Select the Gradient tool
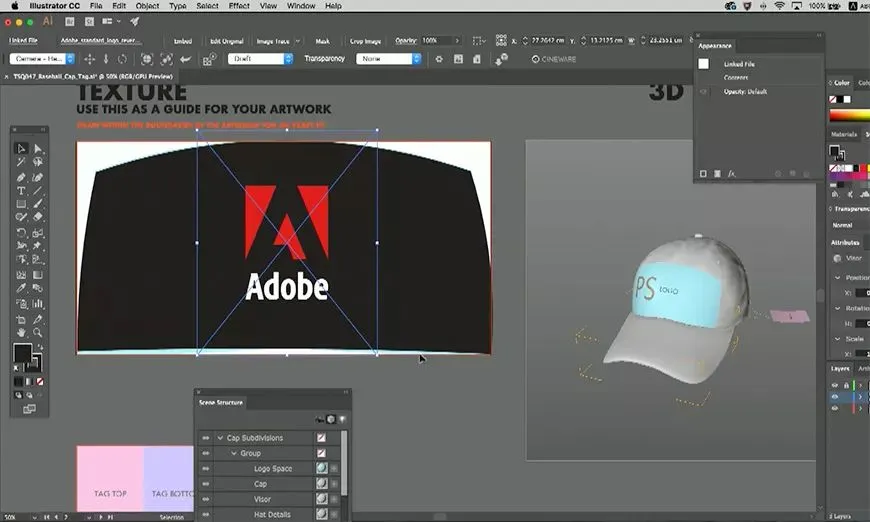Viewport: 870px width, 522px height. tap(38, 275)
